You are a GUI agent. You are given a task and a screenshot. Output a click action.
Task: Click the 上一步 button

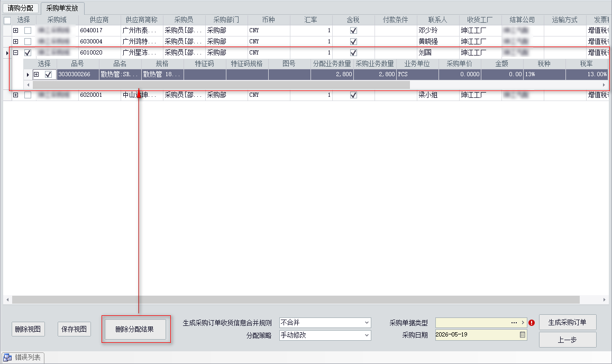568,340
